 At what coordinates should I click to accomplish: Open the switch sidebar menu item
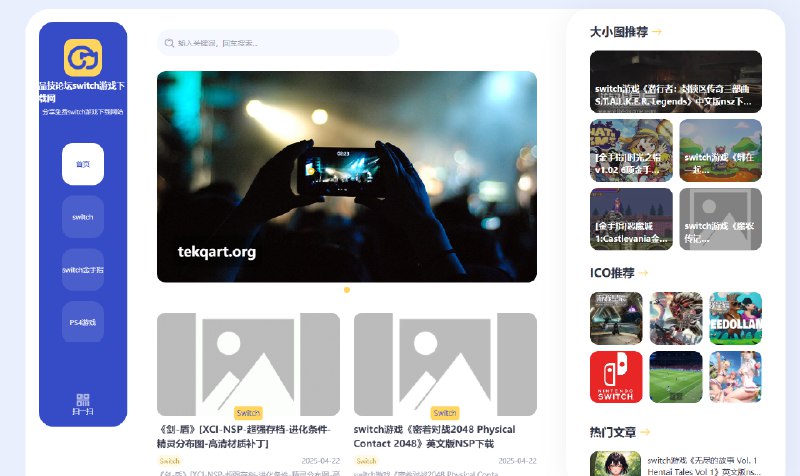[x=83, y=216]
